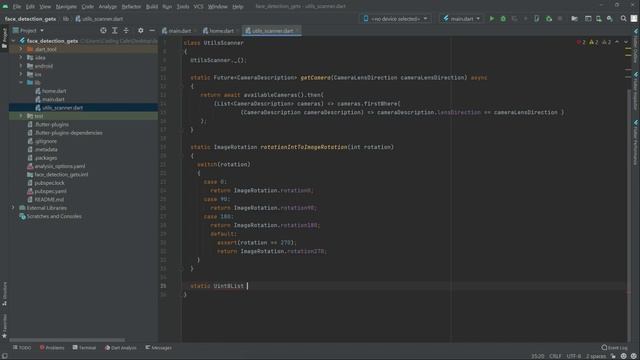Click the Select Opened File target icon
This screenshot has height=360, width=640.
point(103,31)
